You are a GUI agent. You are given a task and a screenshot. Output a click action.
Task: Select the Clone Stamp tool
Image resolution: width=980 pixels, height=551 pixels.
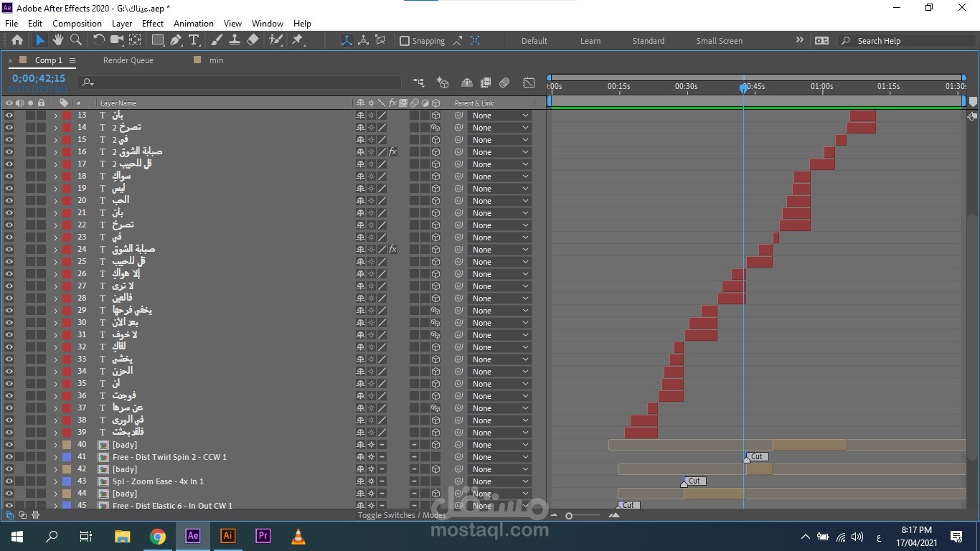[x=235, y=40]
